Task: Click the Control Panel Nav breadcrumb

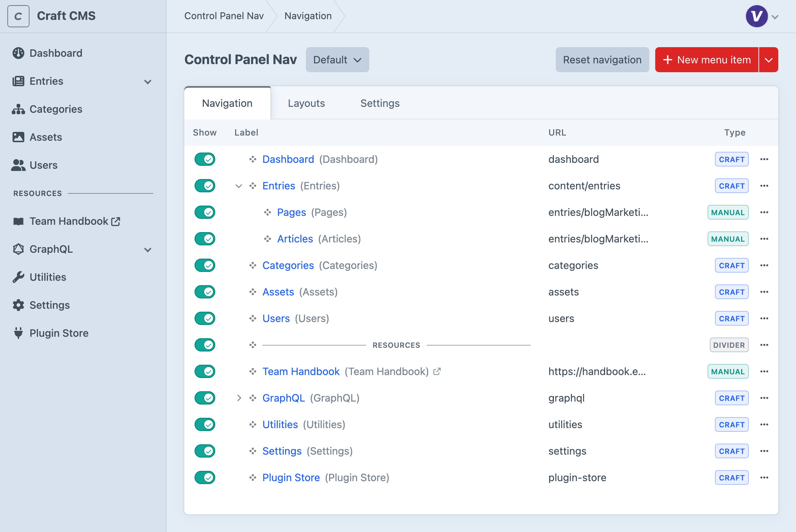Action: pos(224,16)
